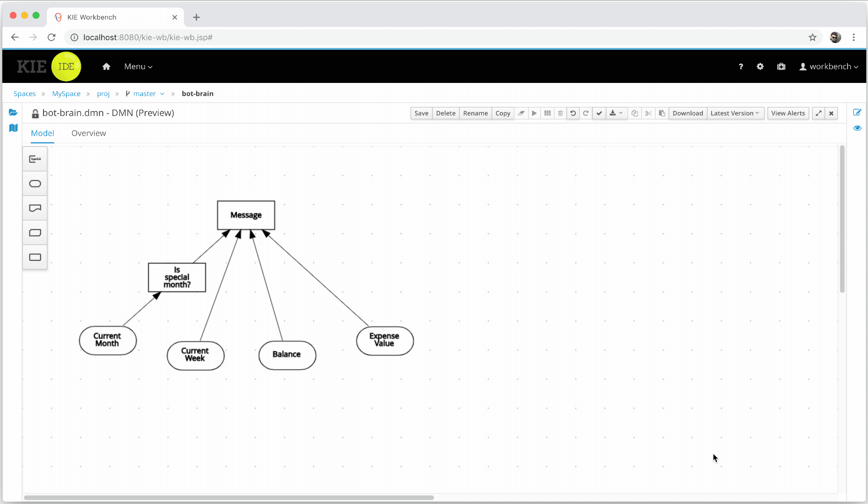Reload the page in the browser
This screenshot has height=504, width=868.
click(x=52, y=37)
